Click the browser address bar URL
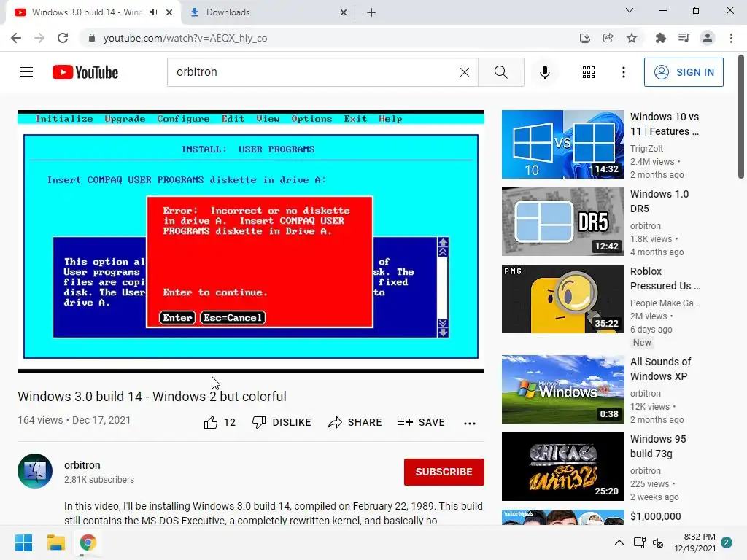The height and width of the screenshot is (560, 747). 185,38
